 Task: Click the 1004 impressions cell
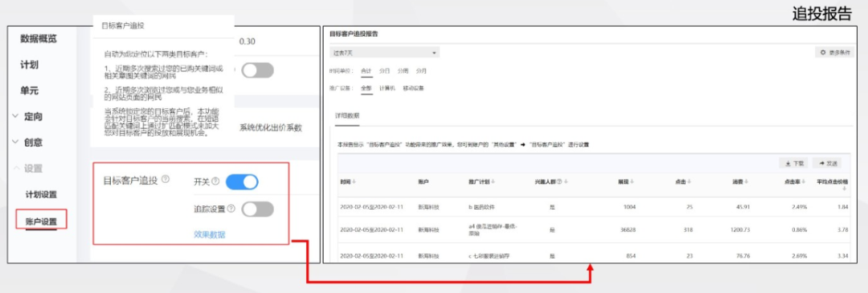coord(630,207)
